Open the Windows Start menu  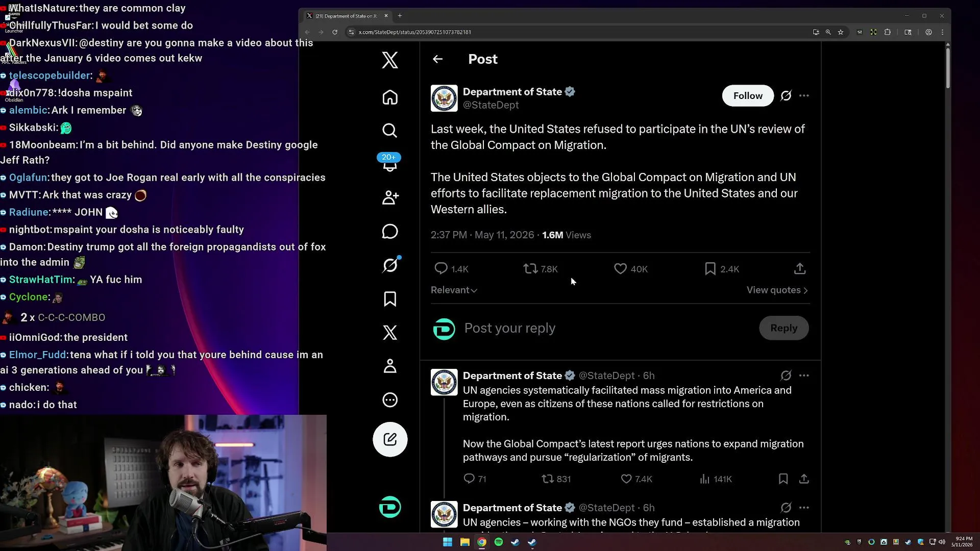pyautogui.click(x=448, y=542)
